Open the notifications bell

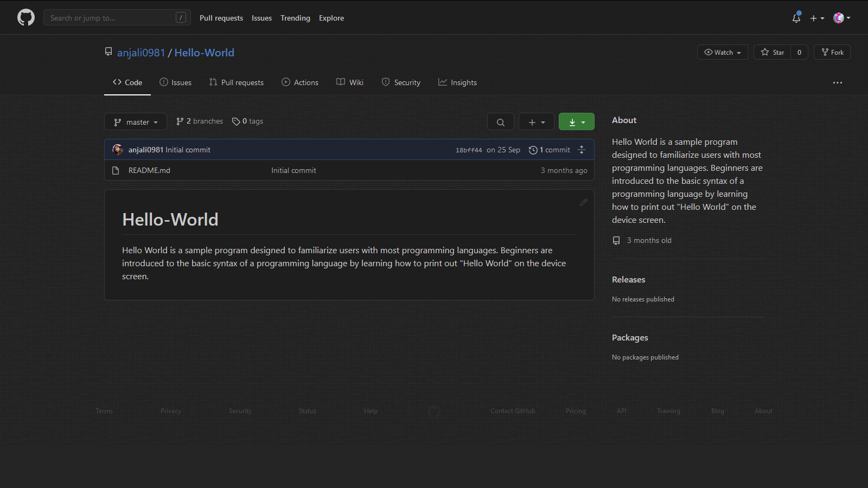[796, 18]
